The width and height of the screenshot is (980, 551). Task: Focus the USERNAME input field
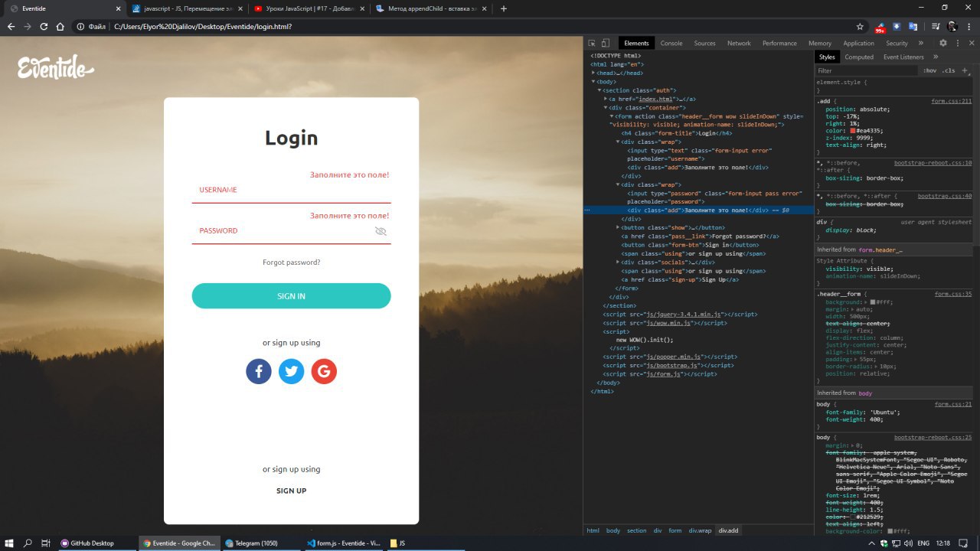[291, 190]
